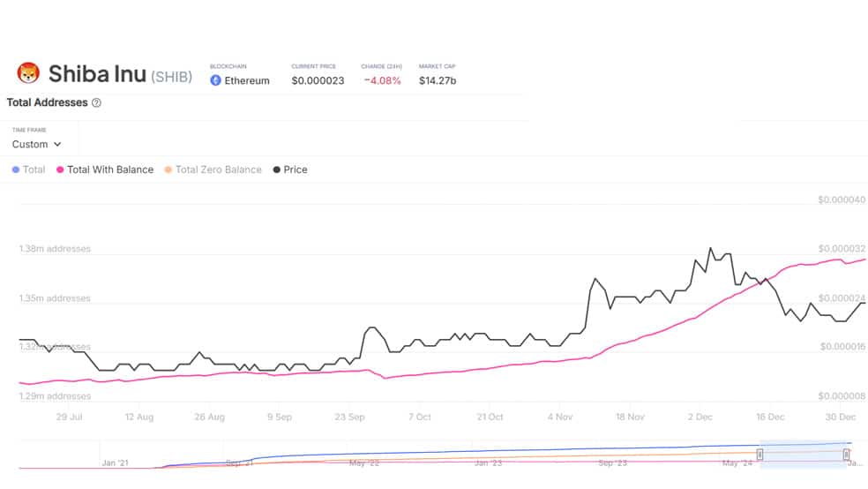Click the 16 Dec date label
Screen dimensions: 868x489
(x=771, y=417)
